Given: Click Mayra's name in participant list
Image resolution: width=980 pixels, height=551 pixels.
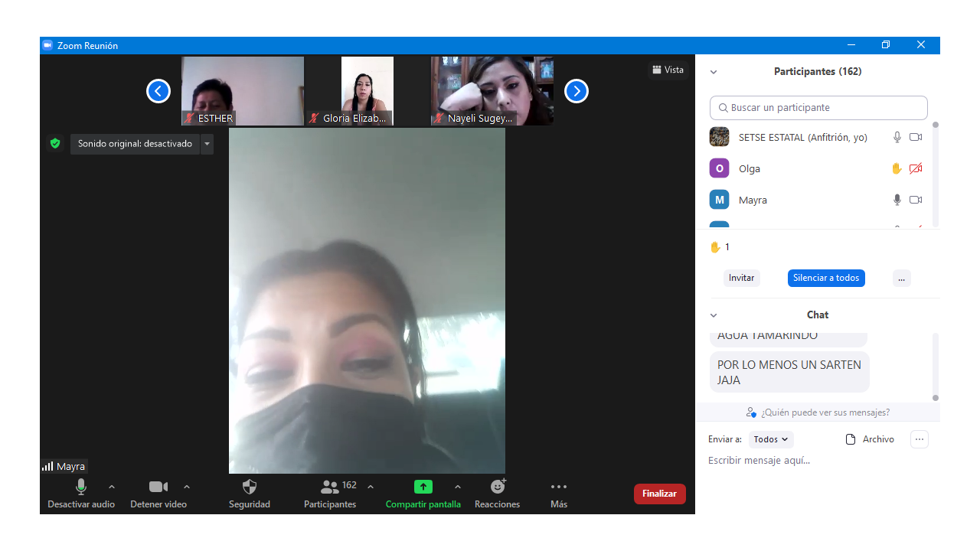Looking at the screenshot, I should point(753,201).
